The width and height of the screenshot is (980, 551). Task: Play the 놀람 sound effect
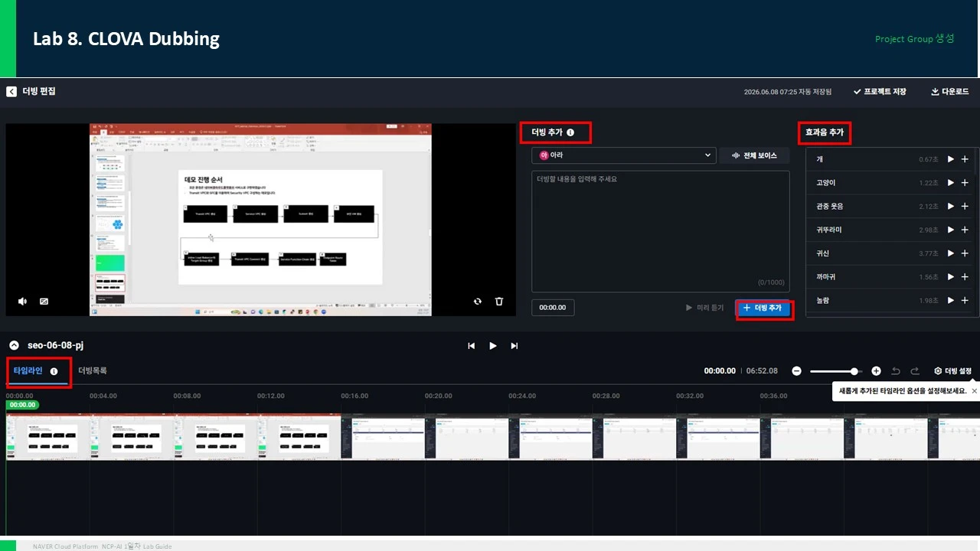(950, 301)
